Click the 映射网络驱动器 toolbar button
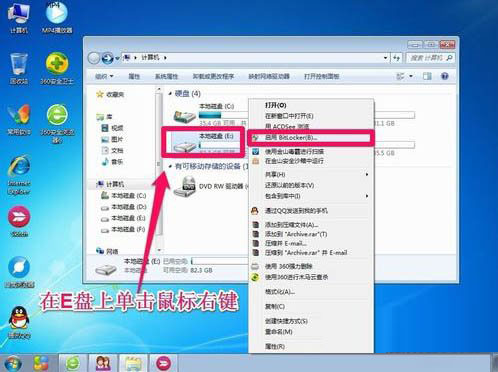498x372 pixels. tap(269, 76)
